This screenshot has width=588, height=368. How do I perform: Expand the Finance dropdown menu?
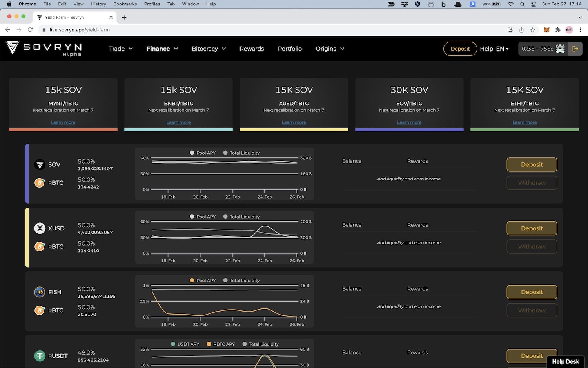(162, 49)
